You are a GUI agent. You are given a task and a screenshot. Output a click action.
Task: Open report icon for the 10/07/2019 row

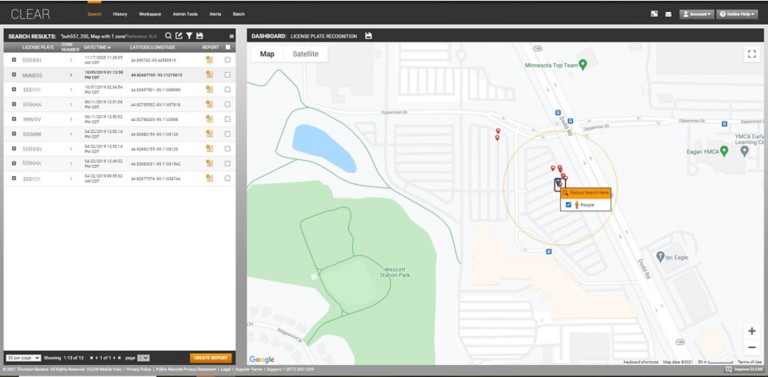(x=209, y=89)
